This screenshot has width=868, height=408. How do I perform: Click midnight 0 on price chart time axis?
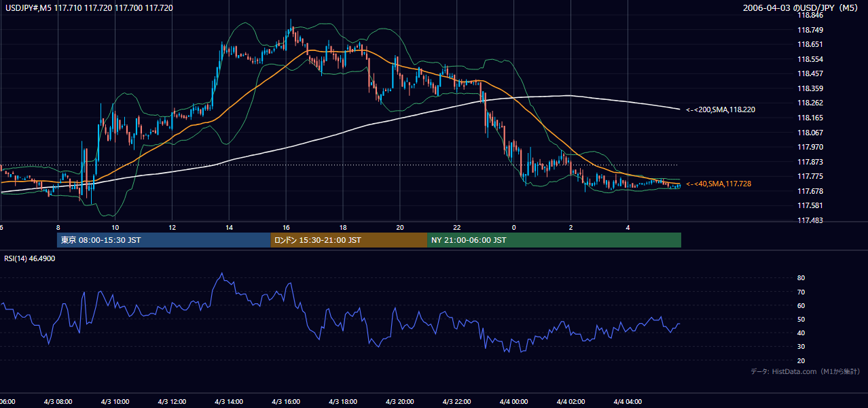pos(514,227)
